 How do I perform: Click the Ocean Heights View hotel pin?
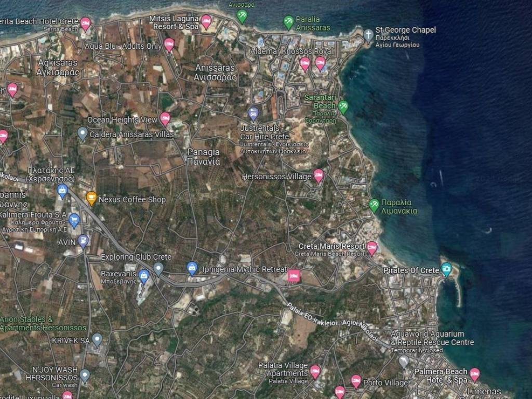[x=165, y=119]
